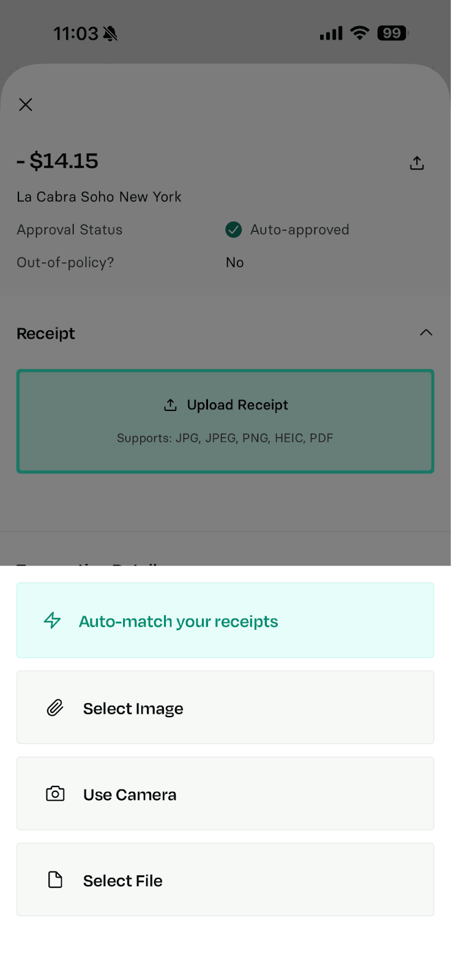Click the Receipt section heading
The width and height of the screenshot is (451, 980).
pyautogui.click(x=46, y=334)
